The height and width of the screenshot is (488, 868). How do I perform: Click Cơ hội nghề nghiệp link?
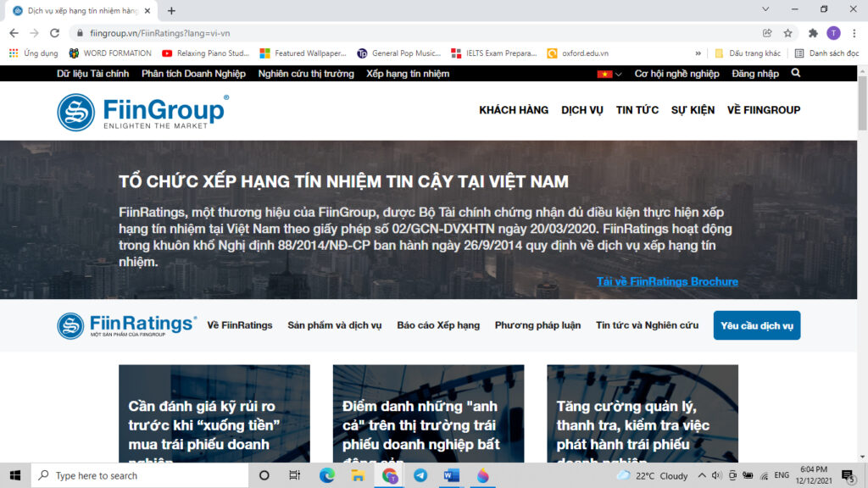(x=676, y=74)
